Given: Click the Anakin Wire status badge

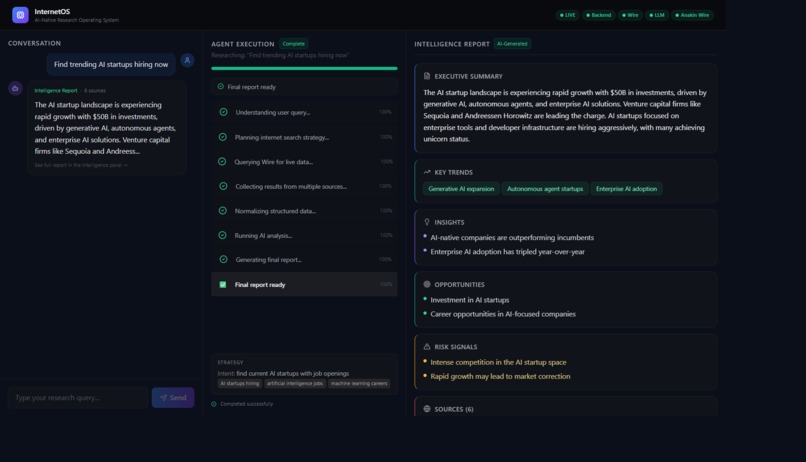Looking at the screenshot, I should pos(692,15).
